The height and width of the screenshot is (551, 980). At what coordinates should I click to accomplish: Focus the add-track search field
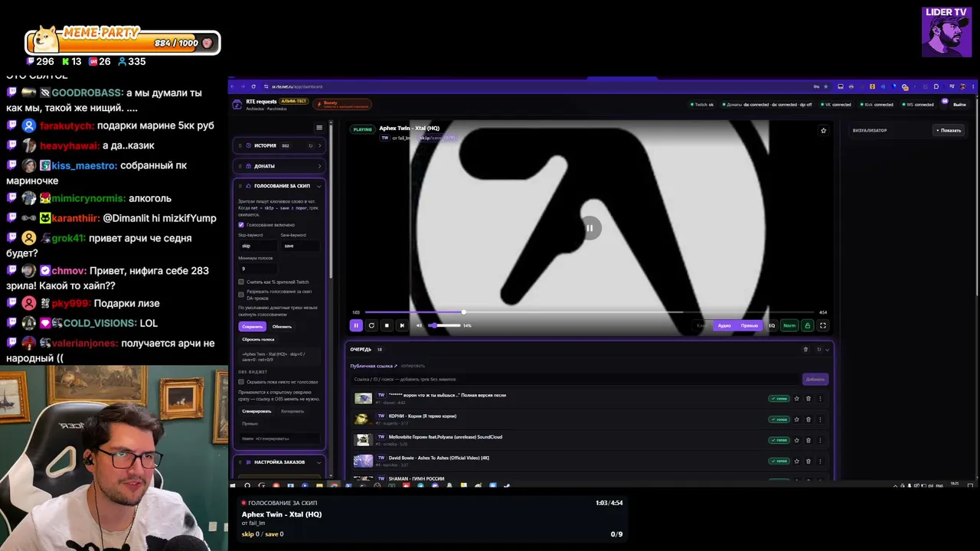pyautogui.click(x=576, y=379)
